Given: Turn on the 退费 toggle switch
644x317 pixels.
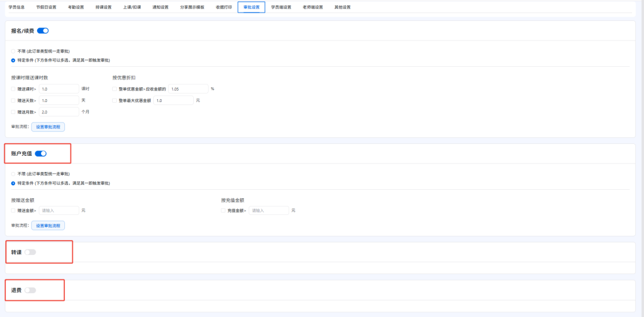Looking at the screenshot, I should [x=30, y=290].
